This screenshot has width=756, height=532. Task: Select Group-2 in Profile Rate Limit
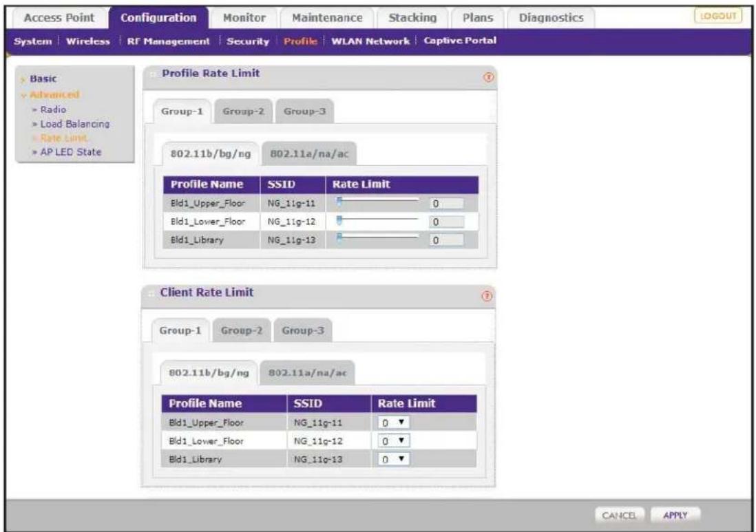243,111
